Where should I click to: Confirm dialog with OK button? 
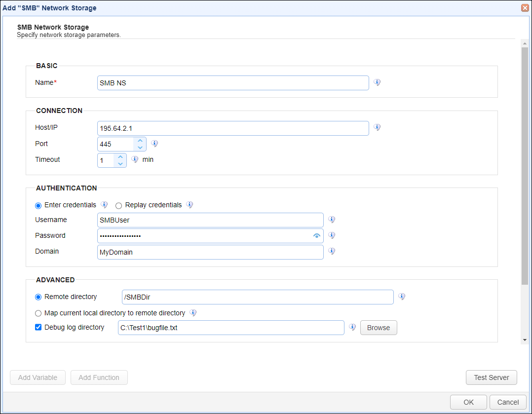468,402
